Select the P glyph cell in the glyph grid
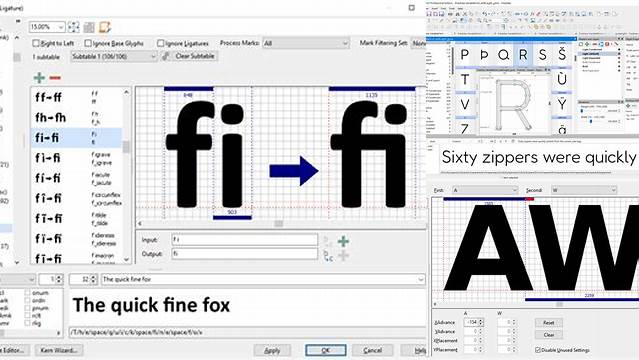 (x=464, y=55)
